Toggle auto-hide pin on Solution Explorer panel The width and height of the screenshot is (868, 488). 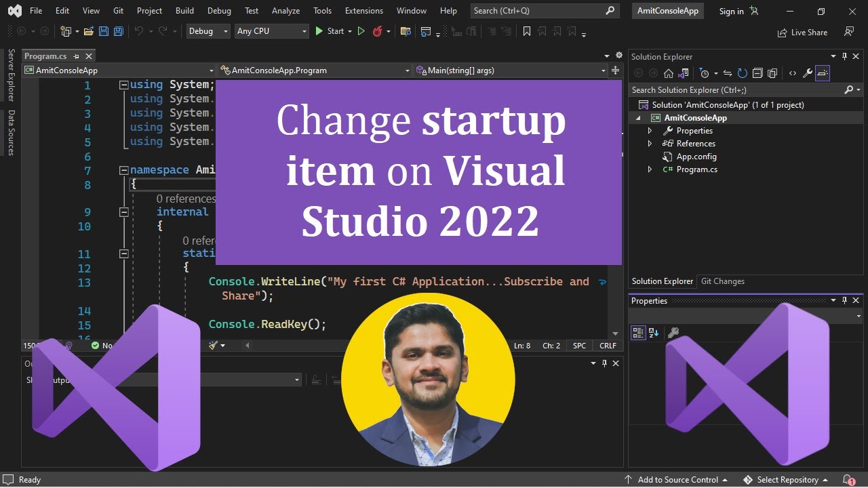point(844,56)
